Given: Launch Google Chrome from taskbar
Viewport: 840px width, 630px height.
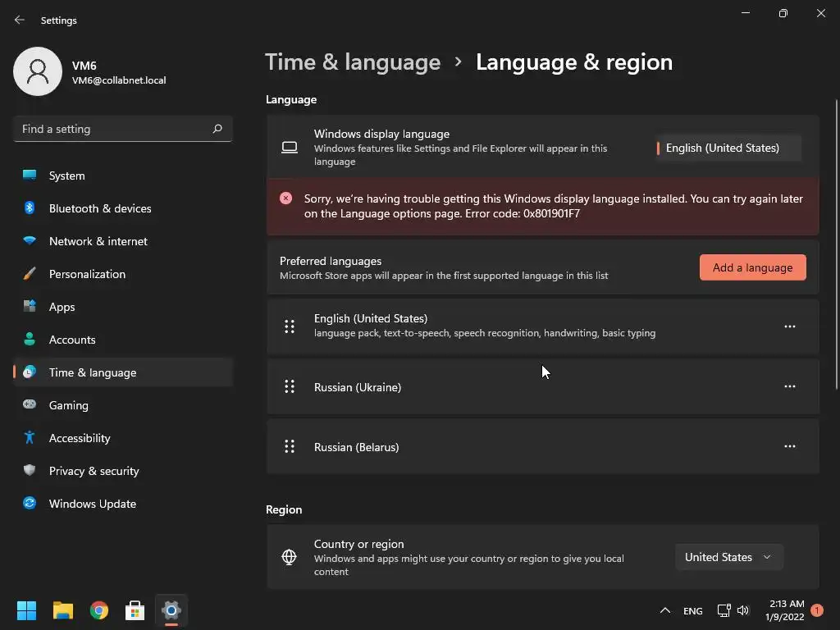Looking at the screenshot, I should pyautogui.click(x=99, y=610).
